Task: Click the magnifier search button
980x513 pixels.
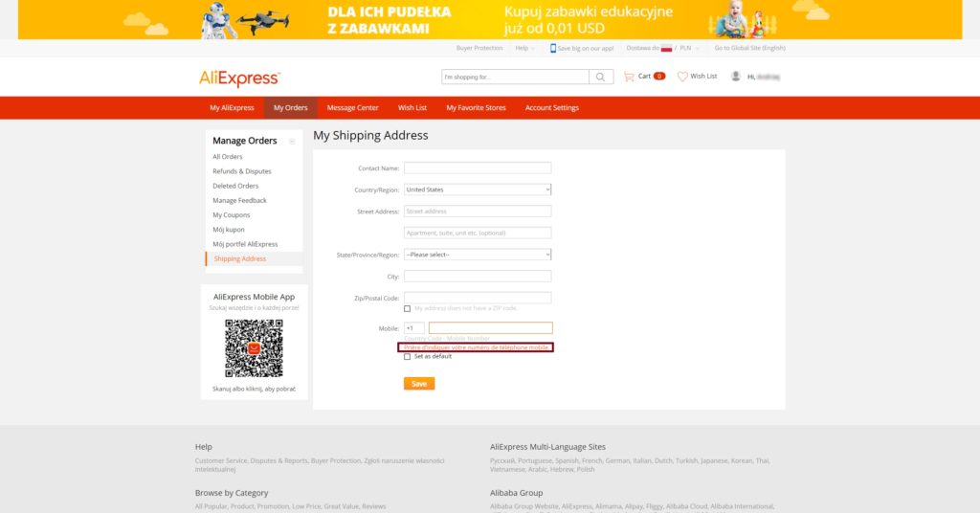Action: pyautogui.click(x=601, y=77)
